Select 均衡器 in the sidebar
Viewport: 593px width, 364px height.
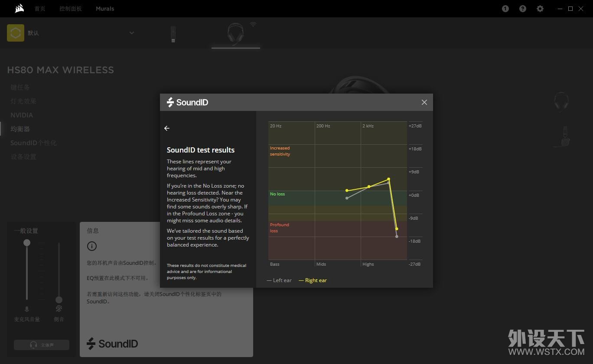20,129
